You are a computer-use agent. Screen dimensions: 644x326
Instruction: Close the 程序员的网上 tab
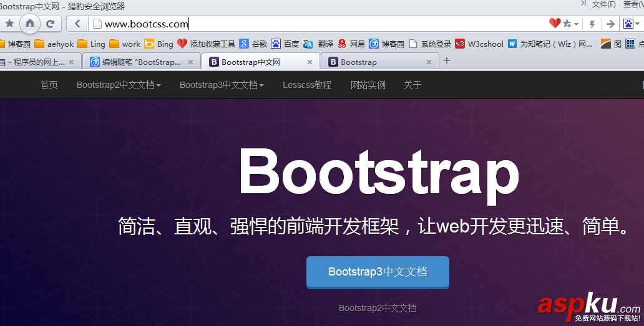(x=72, y=62)
